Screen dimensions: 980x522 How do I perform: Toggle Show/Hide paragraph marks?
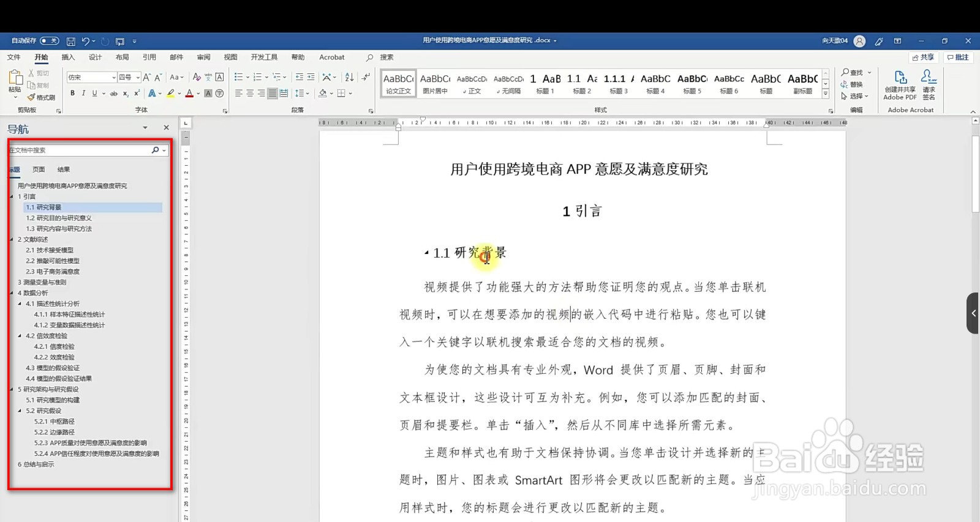[x=366, y=77]
